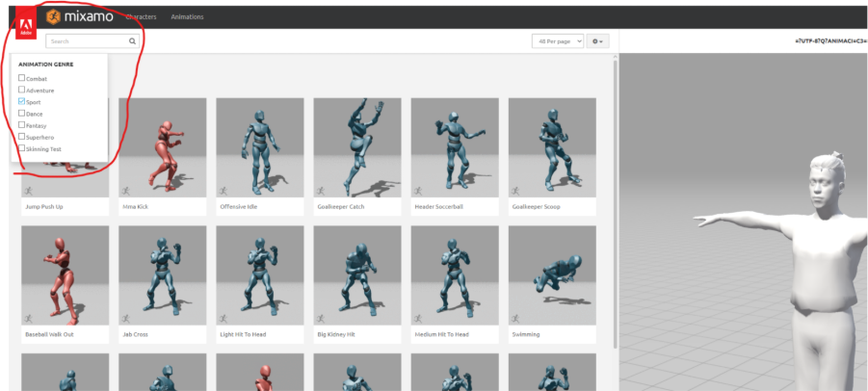This screenshot has height=391, width=868.
Task: Click running-figure icon on Jab Cross thumbnail
Action: point(126,318)
